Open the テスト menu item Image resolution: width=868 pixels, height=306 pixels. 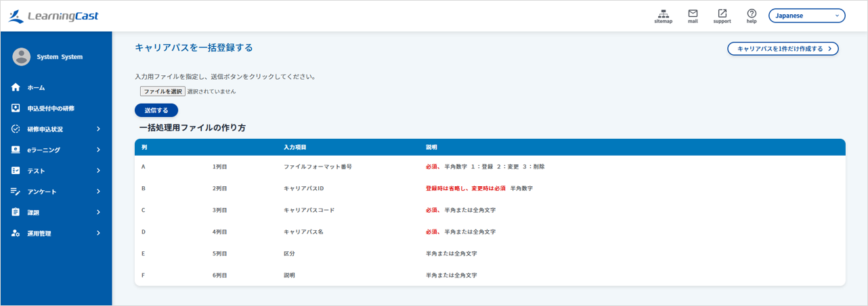[36, 171]
